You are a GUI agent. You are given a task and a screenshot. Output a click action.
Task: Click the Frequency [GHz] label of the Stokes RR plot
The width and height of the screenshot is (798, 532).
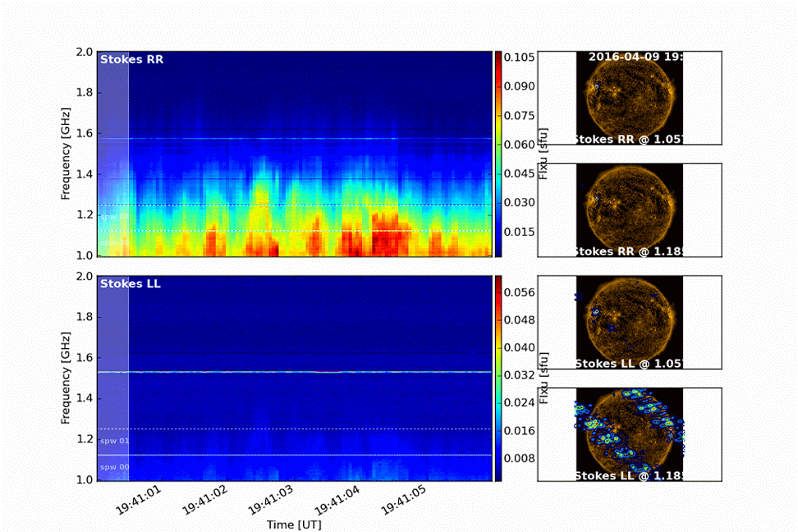click(x=66, y=154)
